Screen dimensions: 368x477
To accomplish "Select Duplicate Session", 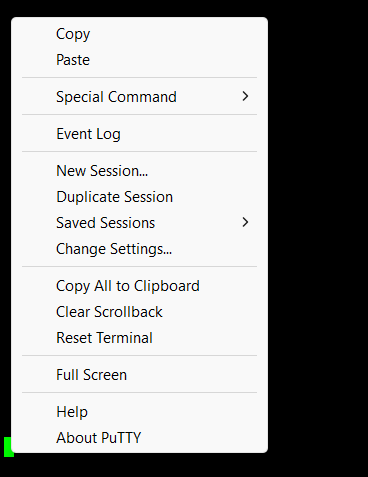I will [x=139, y=197].
